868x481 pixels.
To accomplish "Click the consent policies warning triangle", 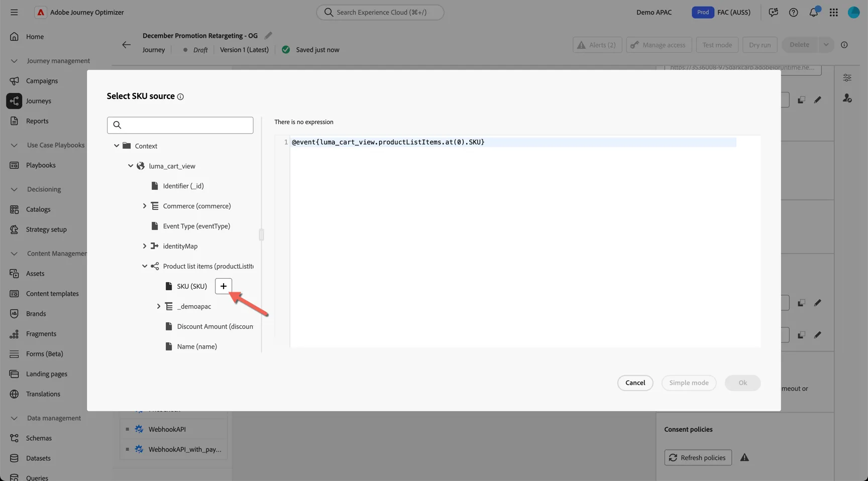I will coord(744,457).
